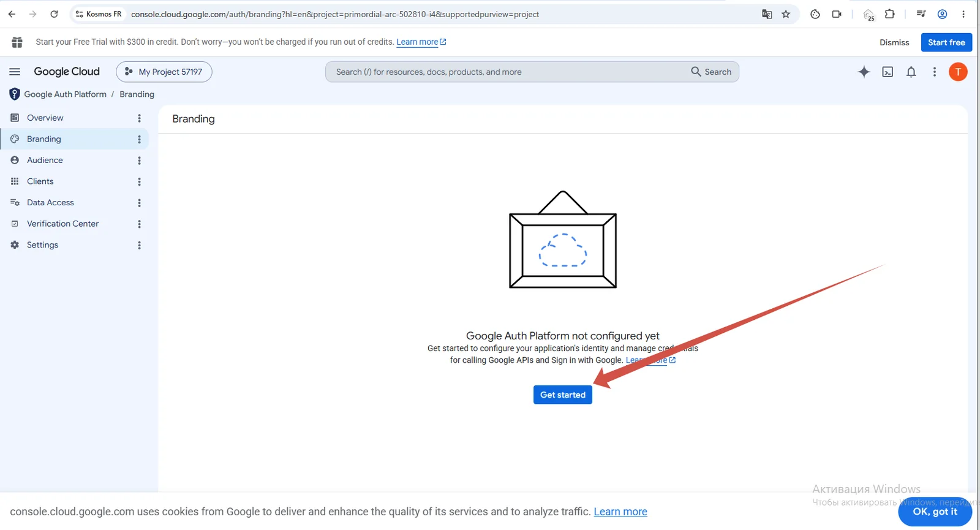Click the free trial gift icon
980x530 pixels.
pos(17,42)
